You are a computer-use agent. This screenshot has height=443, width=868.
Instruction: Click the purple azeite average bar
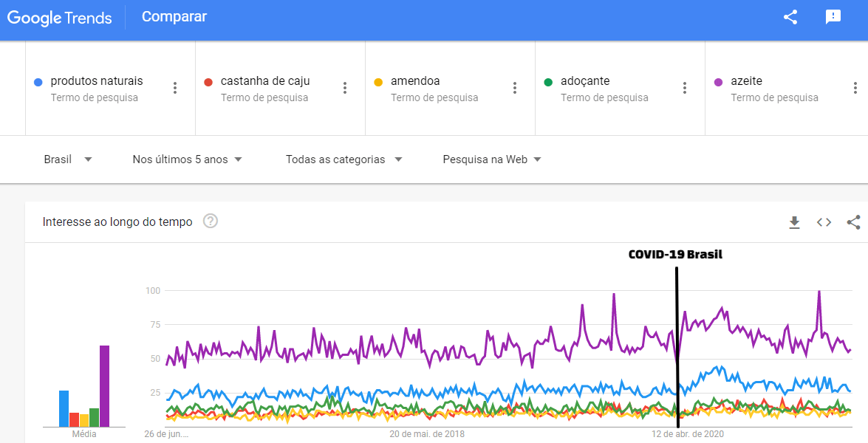[105, 386]
